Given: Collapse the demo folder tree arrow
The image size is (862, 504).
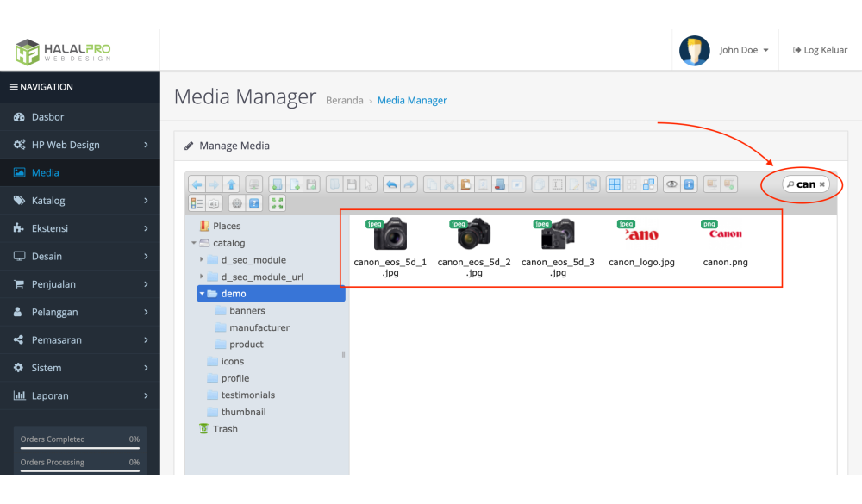Looking at the screenshot, I should [x=202, y=294].
